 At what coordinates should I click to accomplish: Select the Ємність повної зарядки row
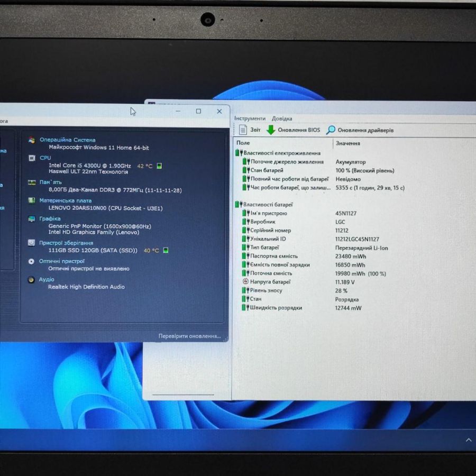[x=276, y=265]
